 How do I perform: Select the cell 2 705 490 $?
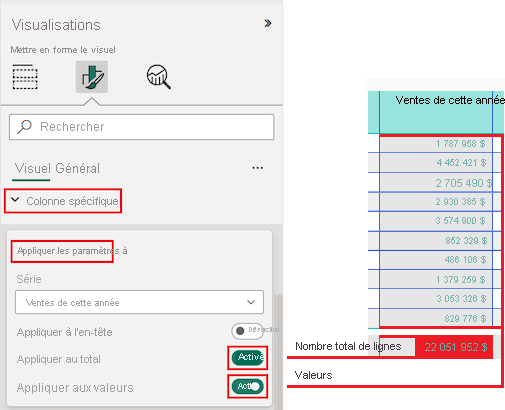coord(436,183)
